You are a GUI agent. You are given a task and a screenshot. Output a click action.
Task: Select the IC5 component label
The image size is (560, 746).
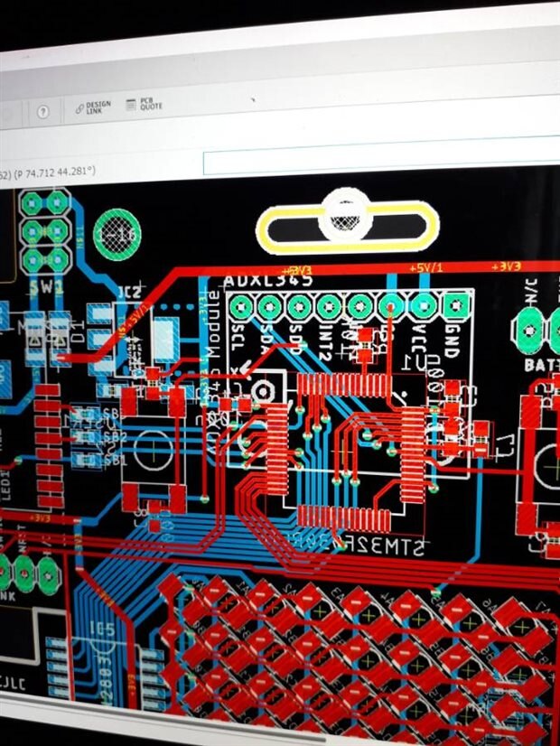[x=103, y=629]
